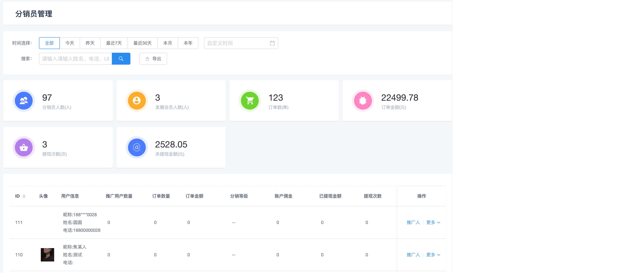644x273 pixels.
Task: Click the distributor count people icon
Action: (24, 101)
